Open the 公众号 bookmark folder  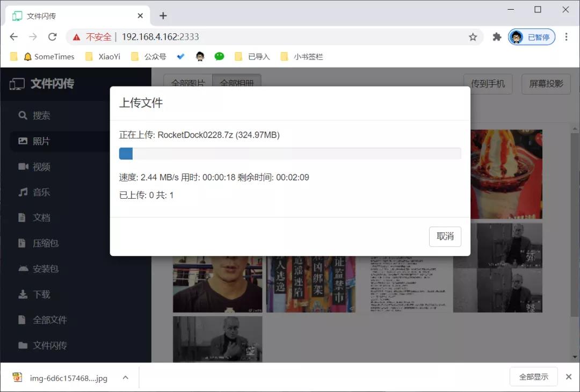149,56
